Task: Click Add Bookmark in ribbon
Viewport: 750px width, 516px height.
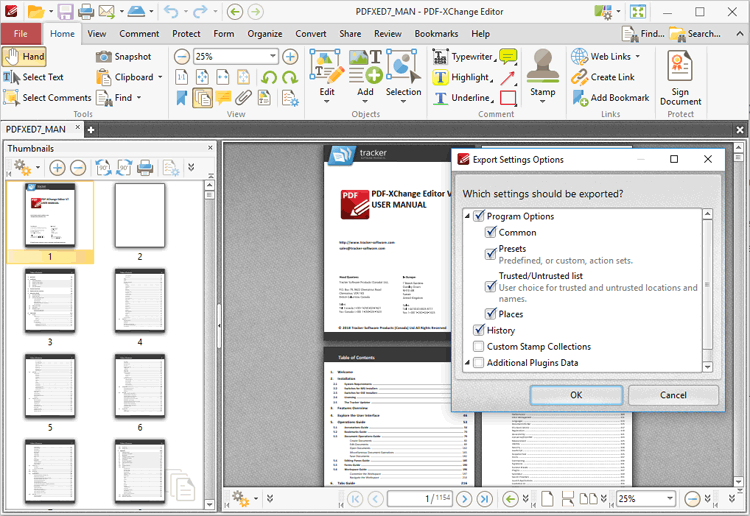Action: pyautogui.click(x=611, y=98)
